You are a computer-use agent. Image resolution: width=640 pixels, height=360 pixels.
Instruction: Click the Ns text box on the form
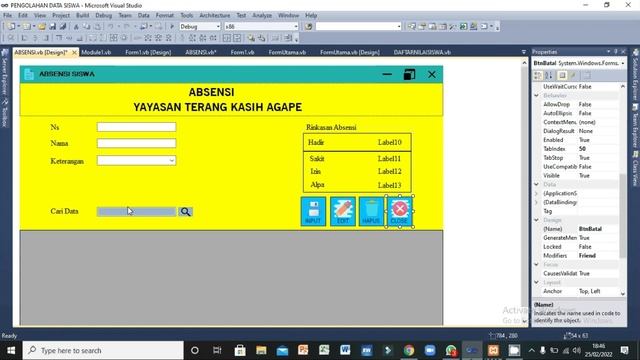(x=136, y=127)
